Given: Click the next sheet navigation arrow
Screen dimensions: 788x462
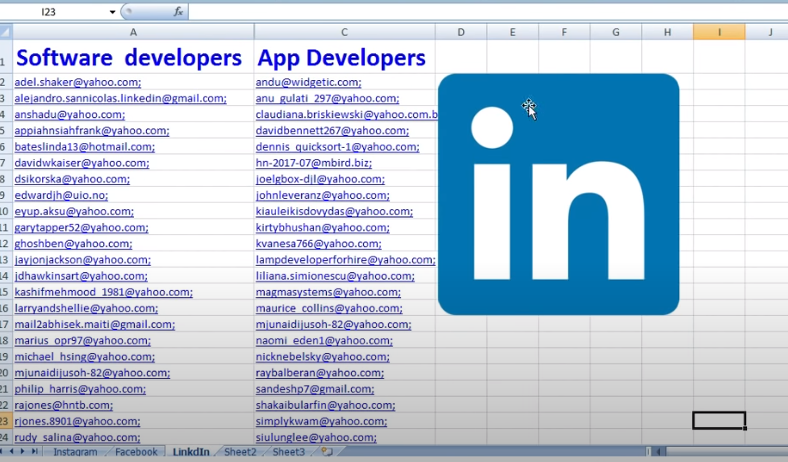Looking at the screenshot, I should [x=23, y=451].
